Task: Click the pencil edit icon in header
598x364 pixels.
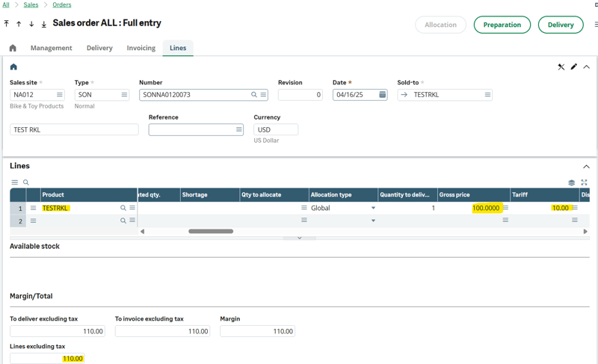Action: pos(574,67)
